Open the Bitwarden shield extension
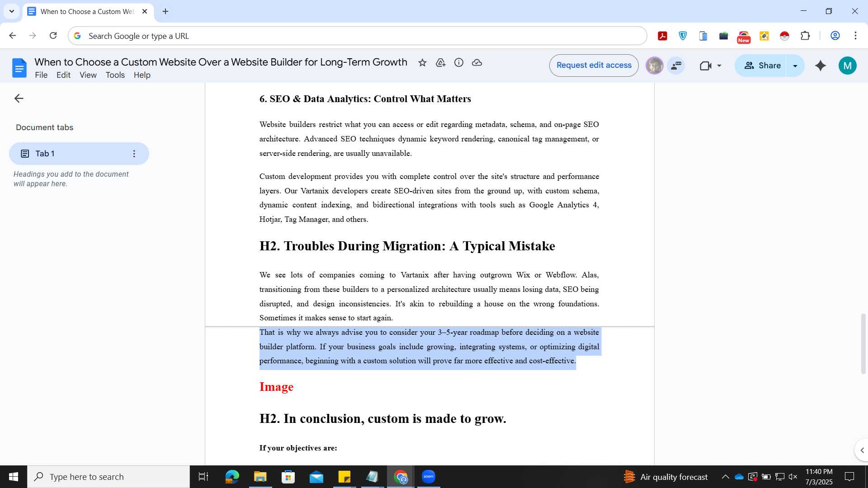Viewport: 868px width, 488px height. (683, 36)
